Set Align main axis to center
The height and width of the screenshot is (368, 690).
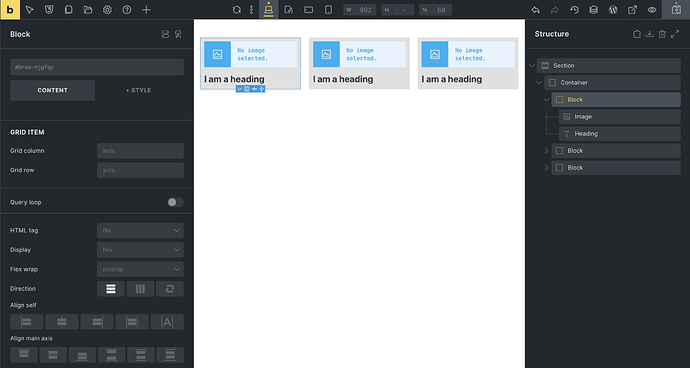point(53,355)
